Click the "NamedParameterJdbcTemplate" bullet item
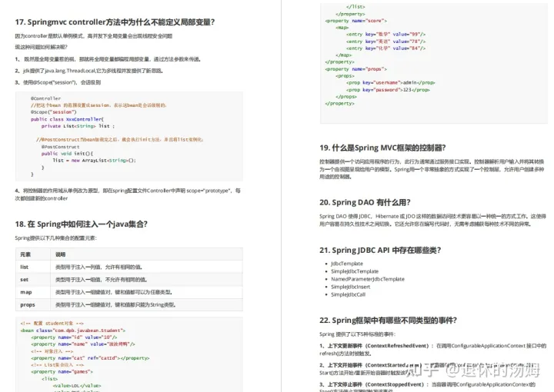554x392 pixels. [x=368, y=279]
